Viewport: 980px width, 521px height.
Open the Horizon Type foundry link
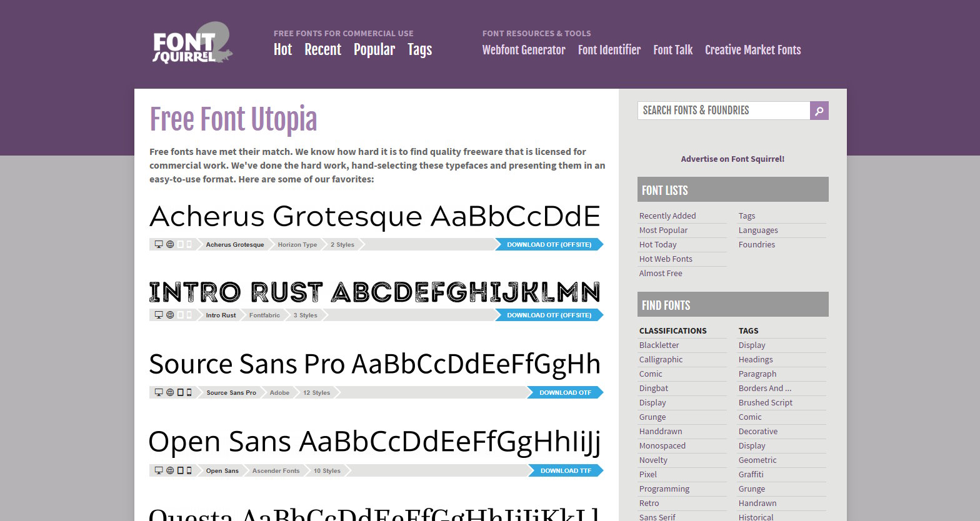pyautogui.click(x=297, y=244)
